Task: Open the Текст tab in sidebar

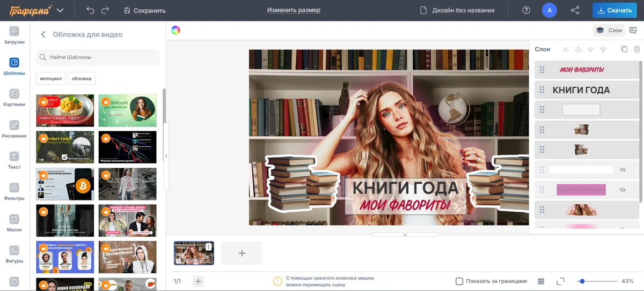Action: (14, 160)
